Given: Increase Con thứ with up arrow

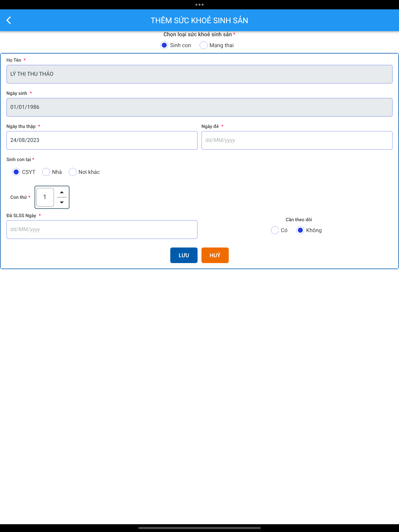Looking at the screenshot, I should pos(62,192).
